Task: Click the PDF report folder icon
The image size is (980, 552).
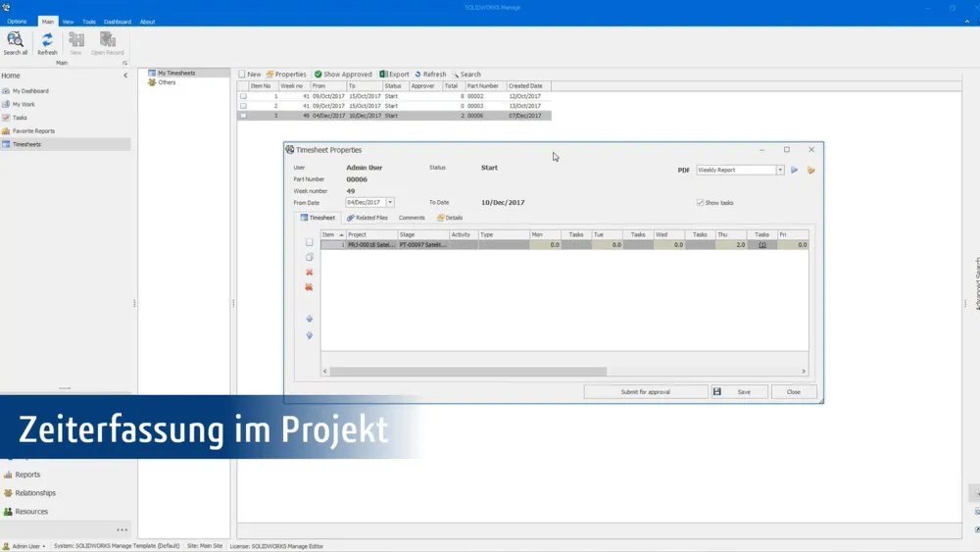Action: click(811, 170)
